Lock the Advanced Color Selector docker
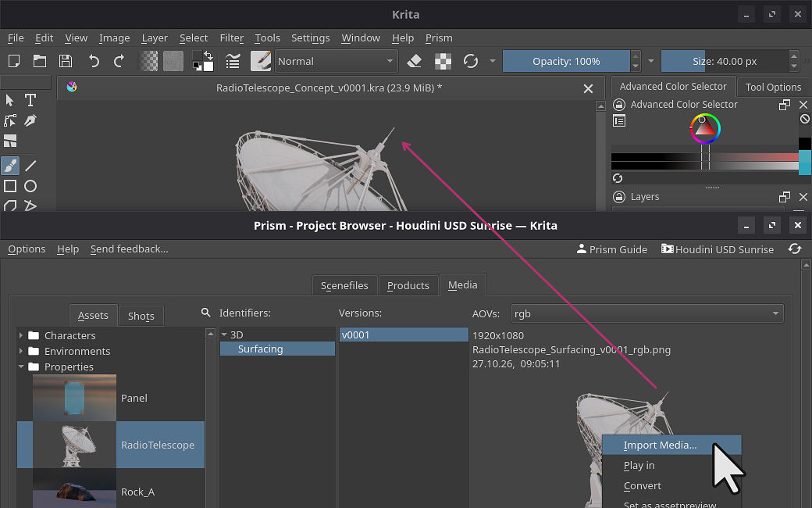This screenshot has width=812, height=508. coord(619,105)
